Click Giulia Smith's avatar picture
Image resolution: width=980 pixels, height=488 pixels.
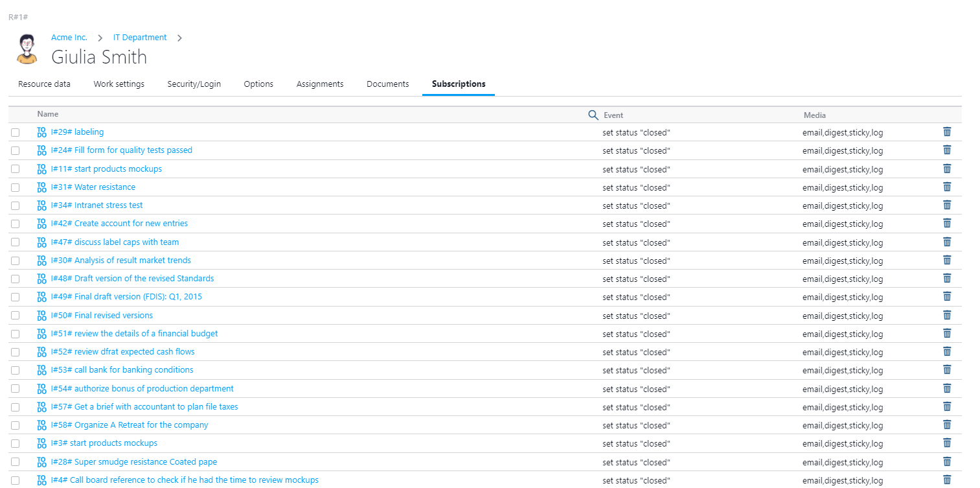27,49
